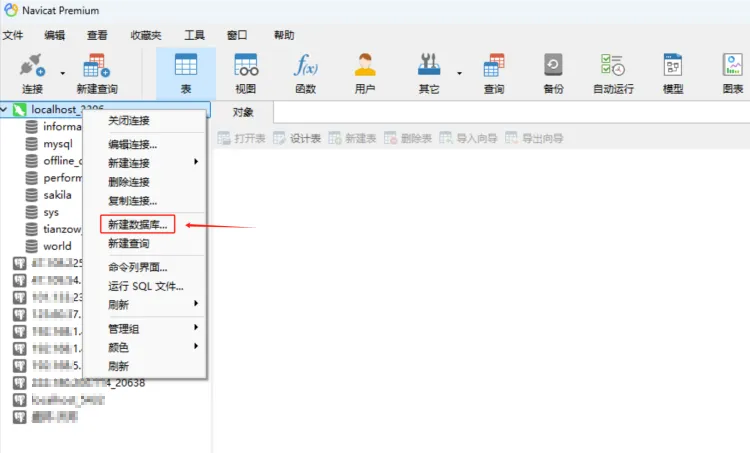Screen dimensions: 750x453
Task: Choose 新建数据库... from the context menu
Action: click(138, 225)
